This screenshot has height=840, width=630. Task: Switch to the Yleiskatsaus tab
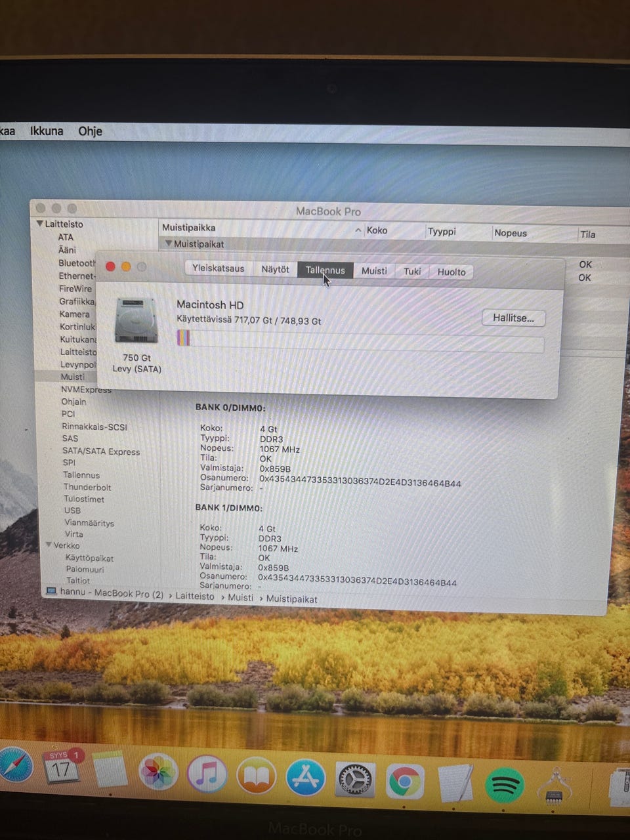218,268
